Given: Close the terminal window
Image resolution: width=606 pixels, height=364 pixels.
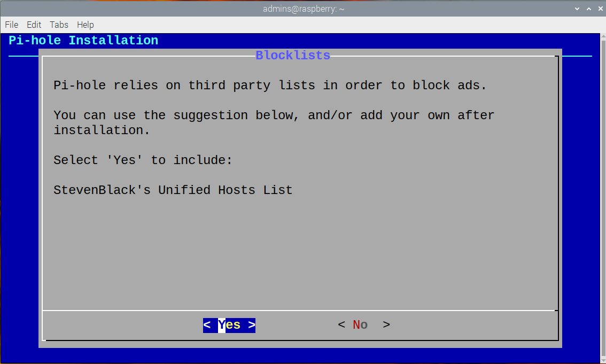Looking at the screenshot, I should coord(601,9).
